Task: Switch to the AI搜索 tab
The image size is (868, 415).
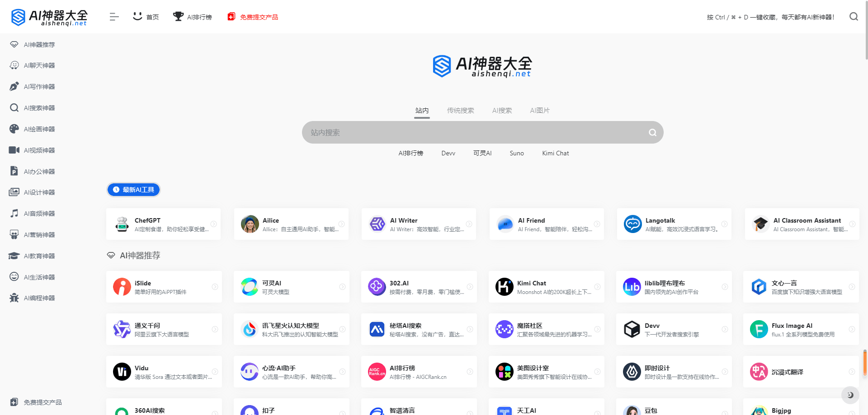Action: coord(502,111)
